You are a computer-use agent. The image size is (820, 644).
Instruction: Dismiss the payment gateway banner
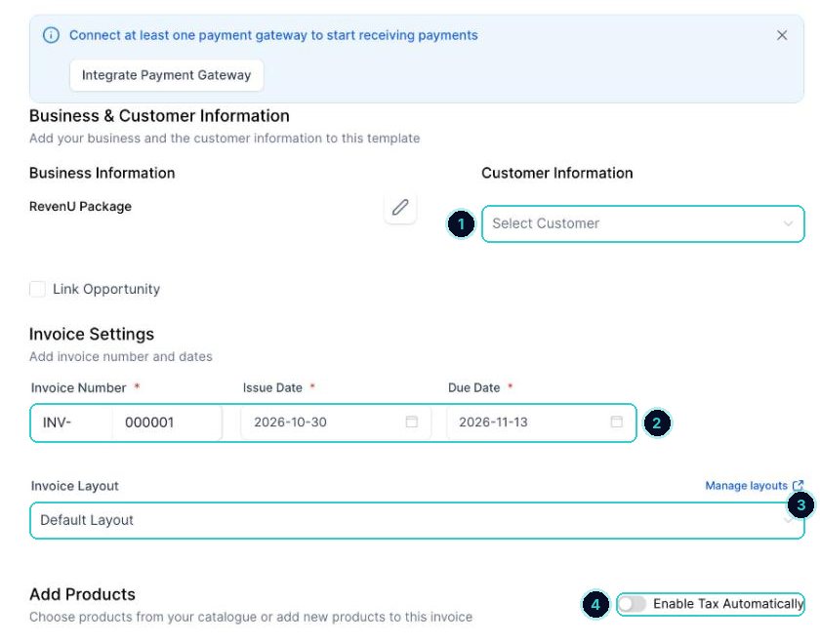(x=782, y=35)
